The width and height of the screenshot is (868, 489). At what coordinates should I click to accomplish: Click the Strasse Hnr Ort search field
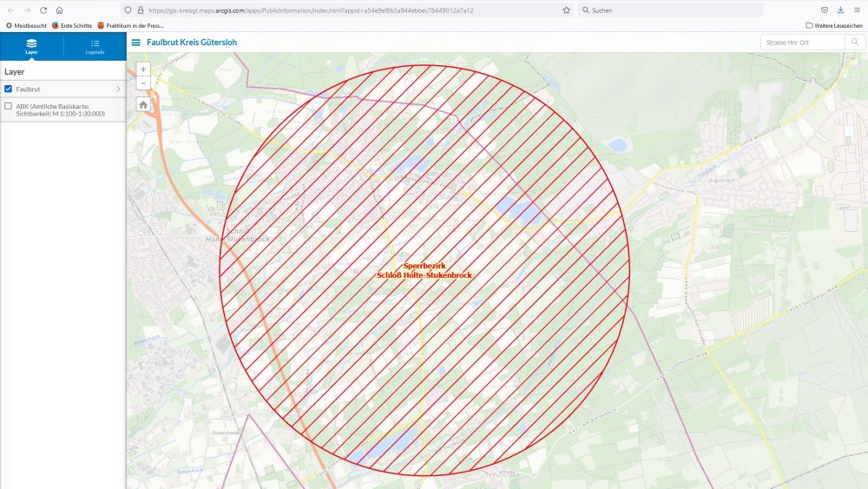tap(803, 42)
